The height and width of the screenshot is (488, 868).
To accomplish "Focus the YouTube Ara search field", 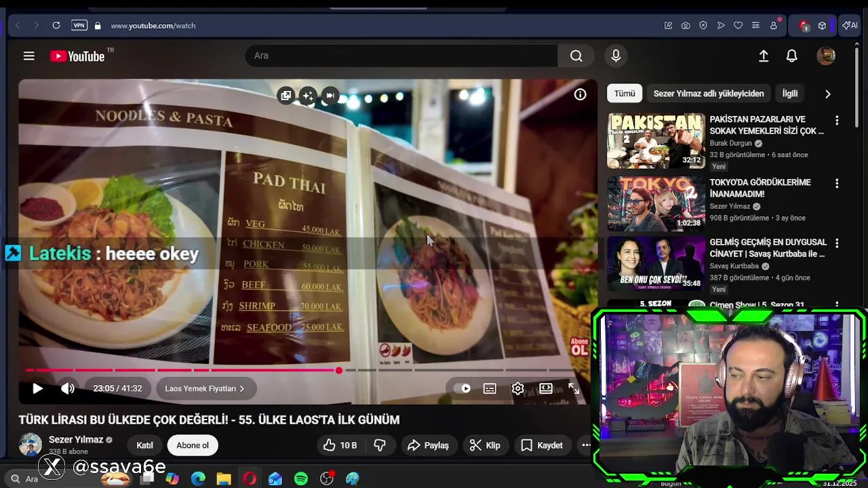I will [401, 56].
